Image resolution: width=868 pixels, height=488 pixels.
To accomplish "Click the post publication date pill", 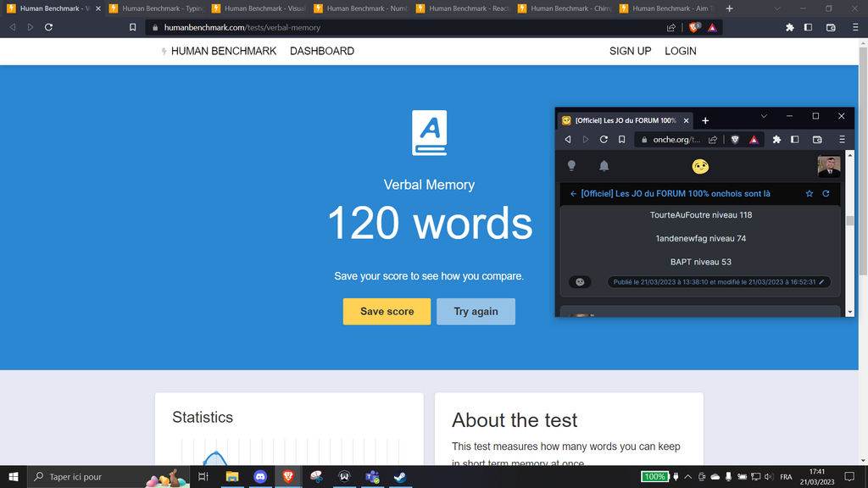I will point(719,282).
